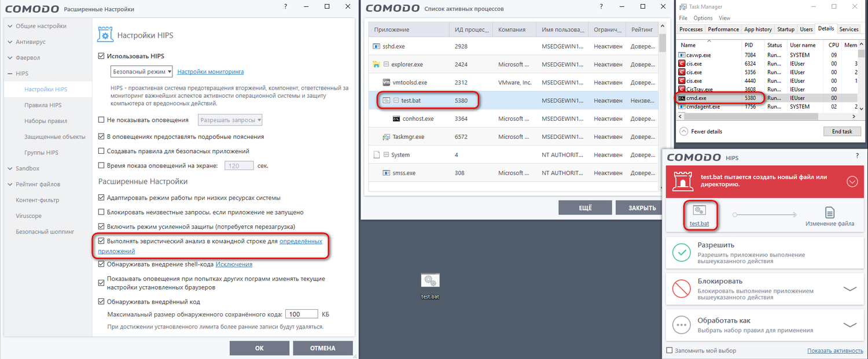Click the Task Manager title bar icon

(x=683, y=7)
